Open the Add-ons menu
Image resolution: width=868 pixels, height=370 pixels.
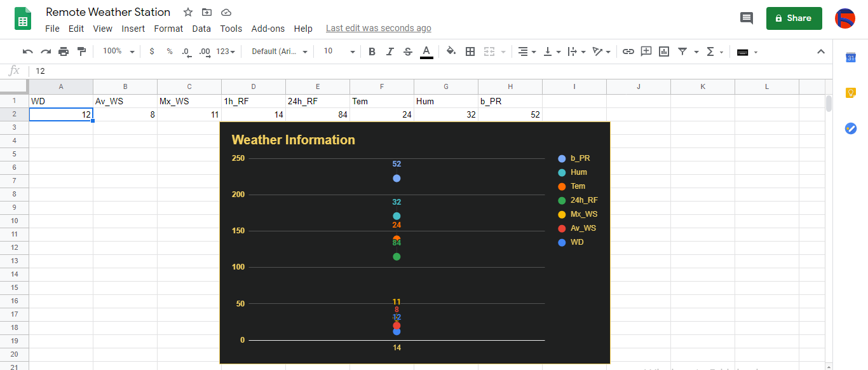(x=268, y=29)
